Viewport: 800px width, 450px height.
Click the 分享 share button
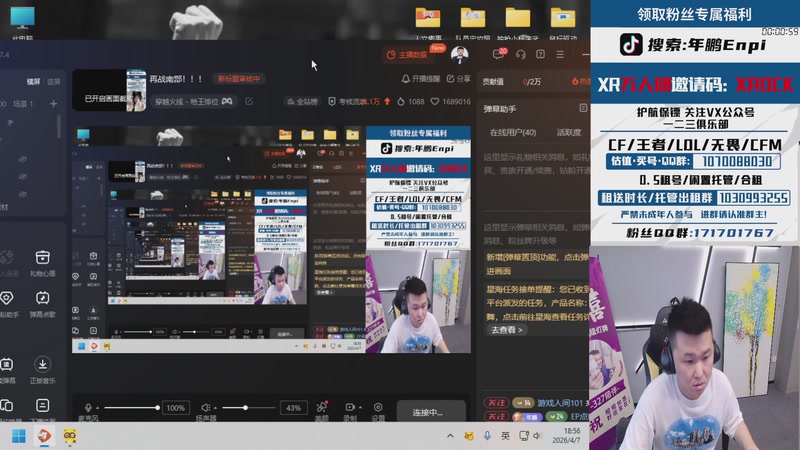459,79
